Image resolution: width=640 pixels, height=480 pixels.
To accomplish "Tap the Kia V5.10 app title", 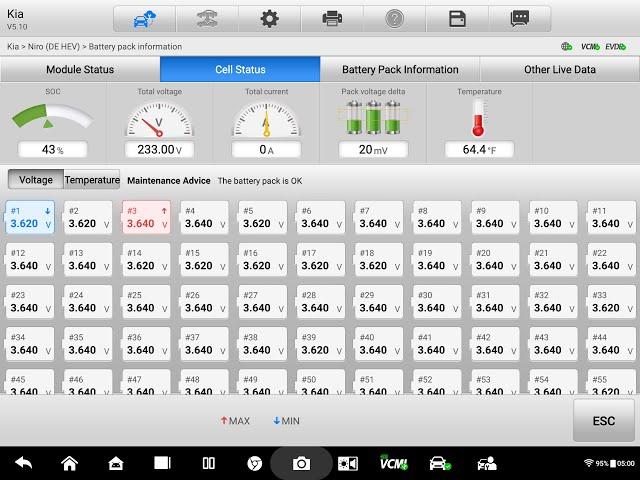I will [17, 19].
